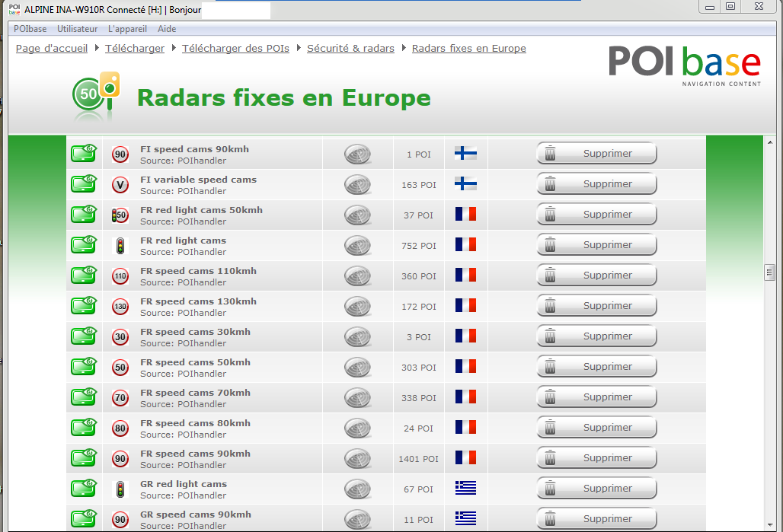Click the Finnish flag in FI speed cams 90kmh row
Viewport: 783px width, 532px height.
pos(465,154)
